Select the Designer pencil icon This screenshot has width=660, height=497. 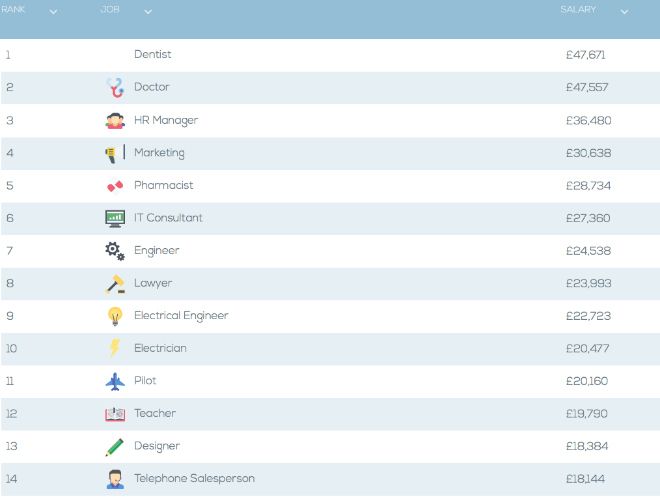coord(115,447)
